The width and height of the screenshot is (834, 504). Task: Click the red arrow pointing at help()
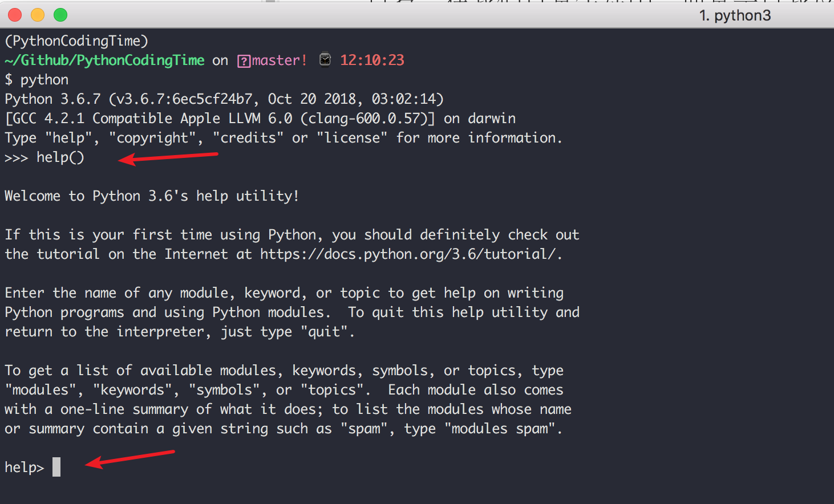(x=168, y=157)
